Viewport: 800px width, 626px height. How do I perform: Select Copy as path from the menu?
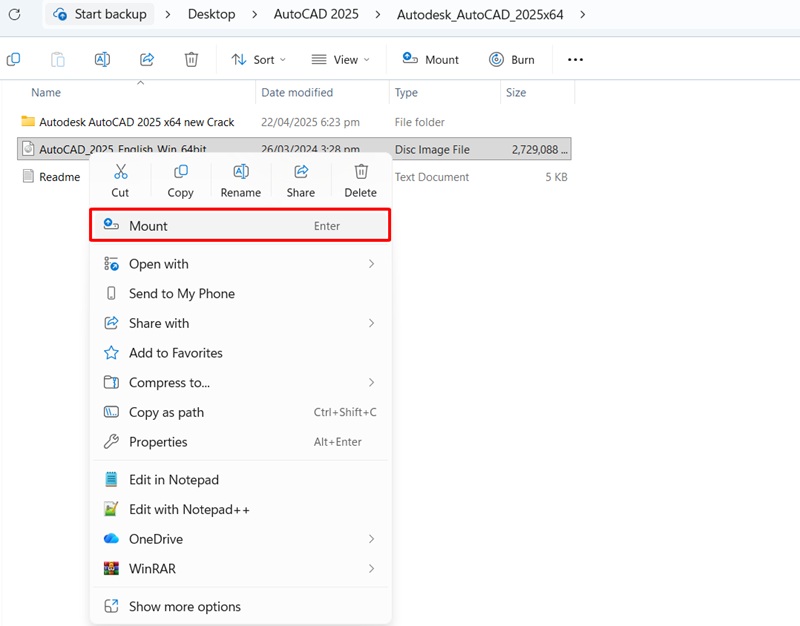[x=166, y=412]
